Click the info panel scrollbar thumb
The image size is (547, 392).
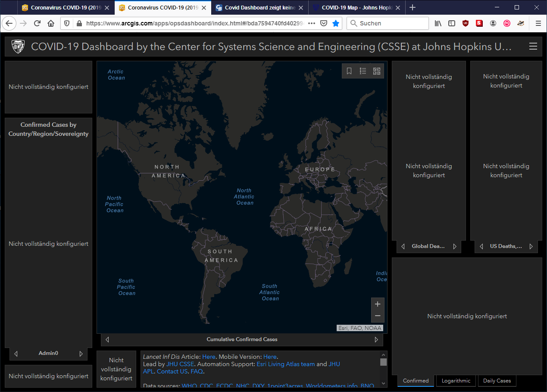click(x=383, y=362)
